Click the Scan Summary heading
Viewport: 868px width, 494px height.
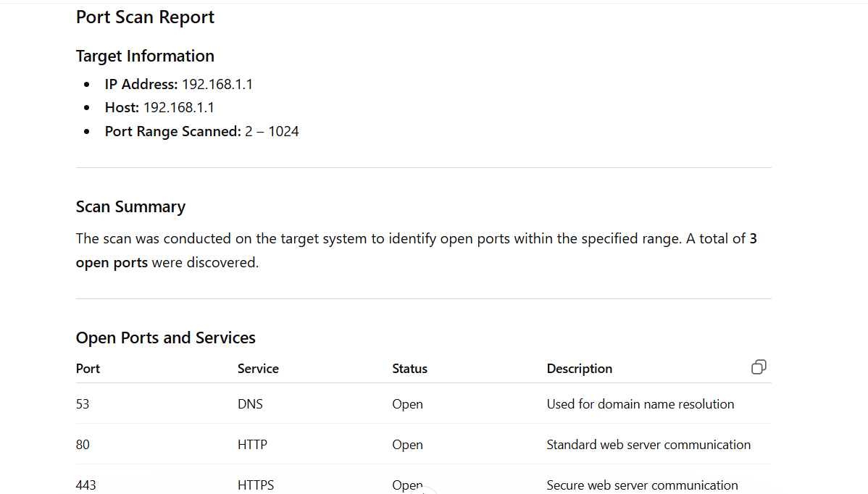click(x=130, y=207)
